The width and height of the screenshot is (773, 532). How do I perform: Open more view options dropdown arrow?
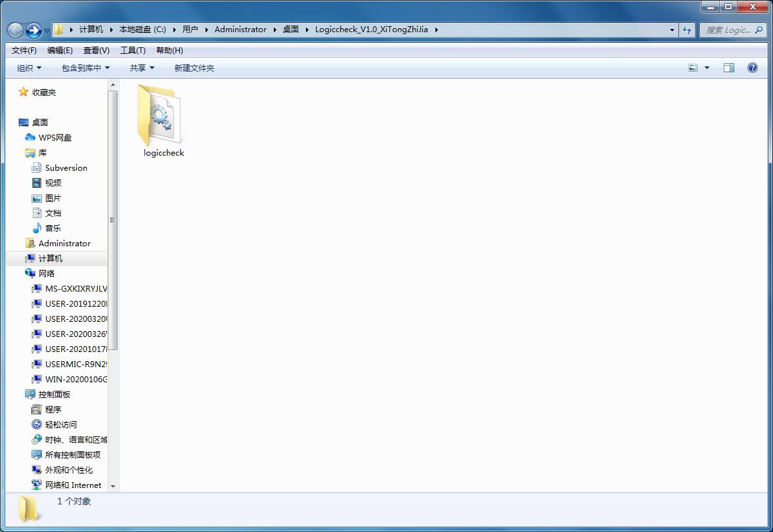click(707, 68)
